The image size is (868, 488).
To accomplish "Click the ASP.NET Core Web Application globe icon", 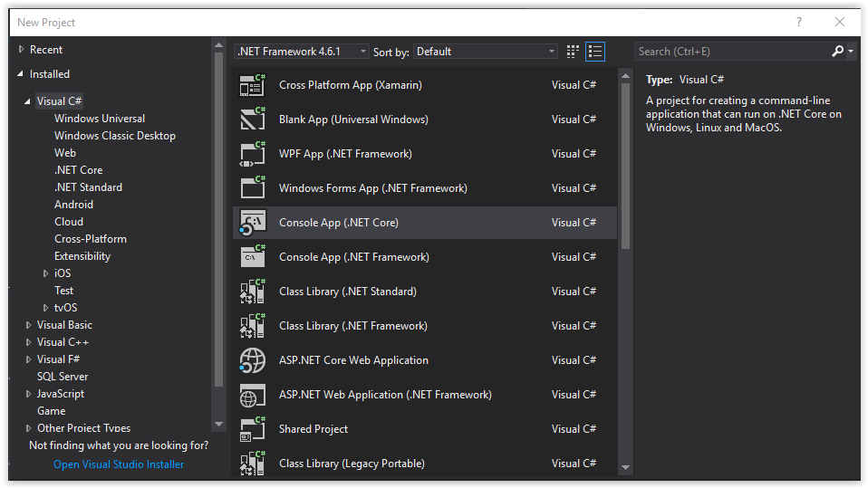I will click(x=253, y=360).
